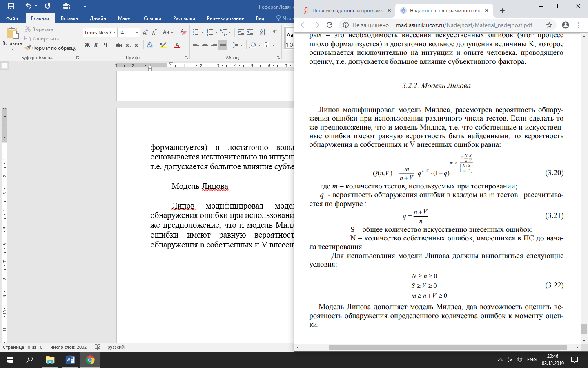Open the Times New Roman font name box
The image size is (588, 368).
tap(100, 32)
